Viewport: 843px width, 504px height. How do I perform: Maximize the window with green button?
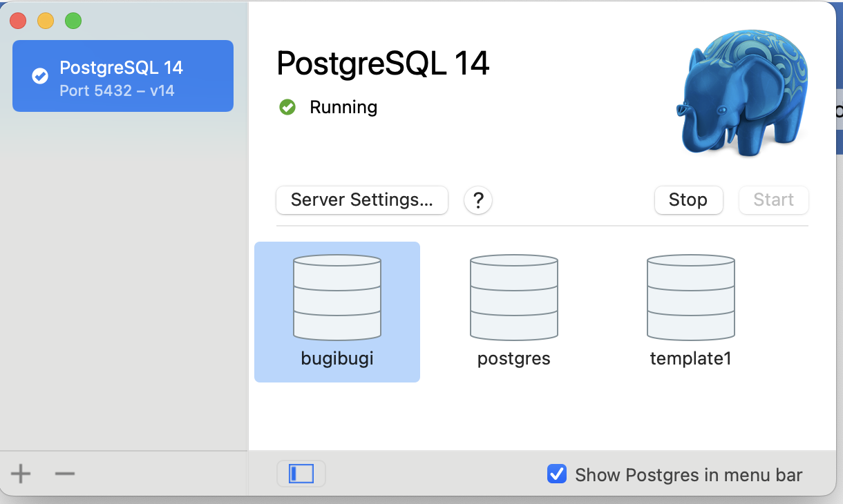[x=73, y=21]
